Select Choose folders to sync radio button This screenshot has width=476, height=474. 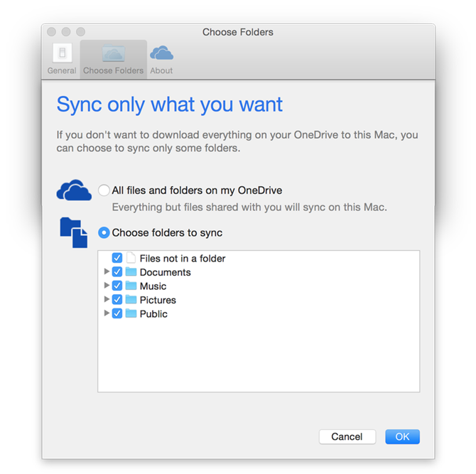(104, 233)
